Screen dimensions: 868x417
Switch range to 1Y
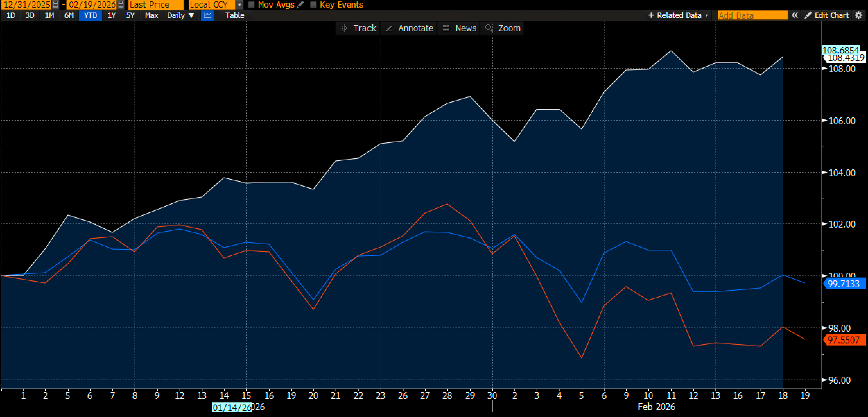111,15
